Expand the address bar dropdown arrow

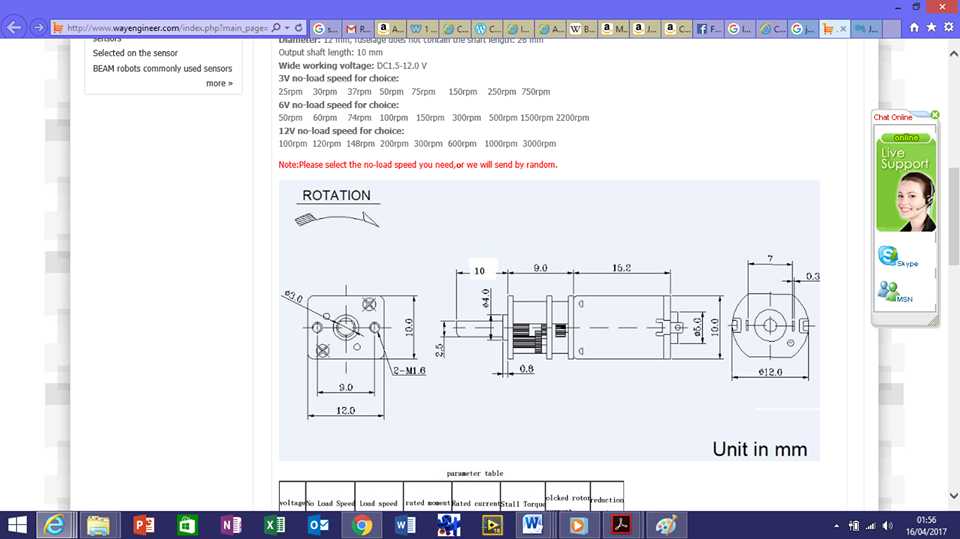(287, 28)
